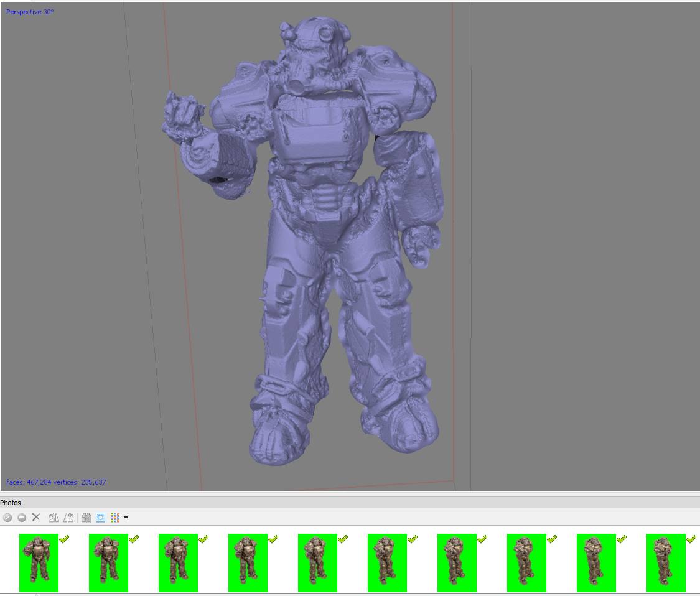Select the fourth photo thumbnail from left
Image resolution: width=700 pixels, height=596 pixels.
coord(248,562)
